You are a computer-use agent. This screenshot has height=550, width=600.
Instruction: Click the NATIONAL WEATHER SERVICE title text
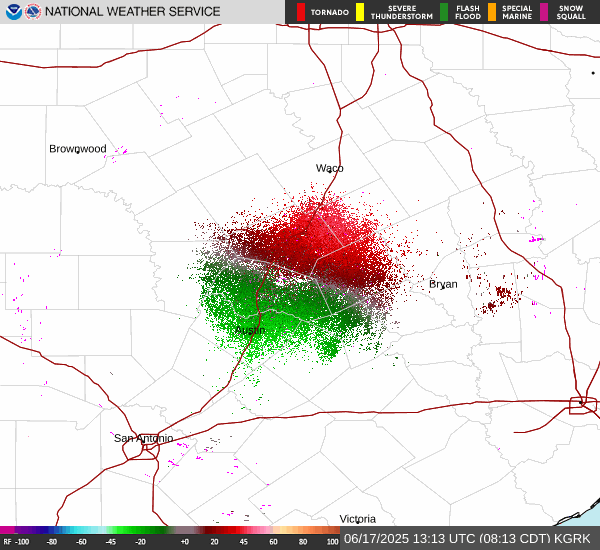132,12
